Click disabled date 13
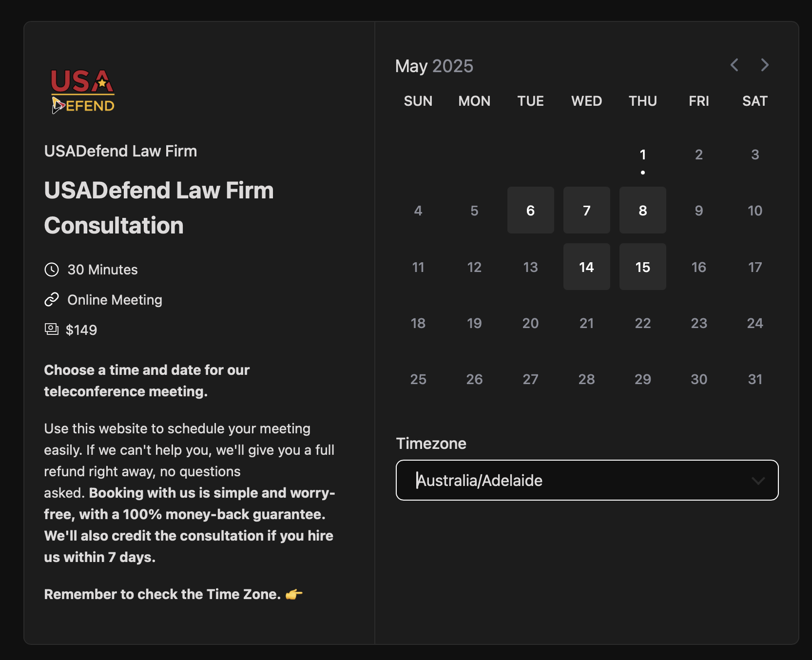812x660 pixels. pyautogui.click(x=531, y=267)
